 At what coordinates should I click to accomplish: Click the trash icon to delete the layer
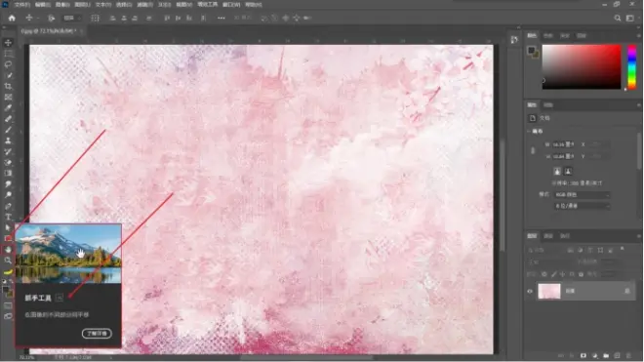point(628,355)
